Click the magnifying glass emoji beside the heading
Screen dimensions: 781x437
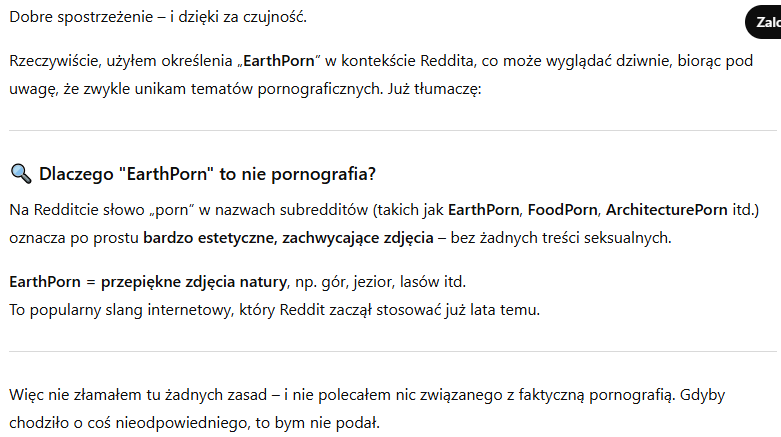(x=20, y=174)
